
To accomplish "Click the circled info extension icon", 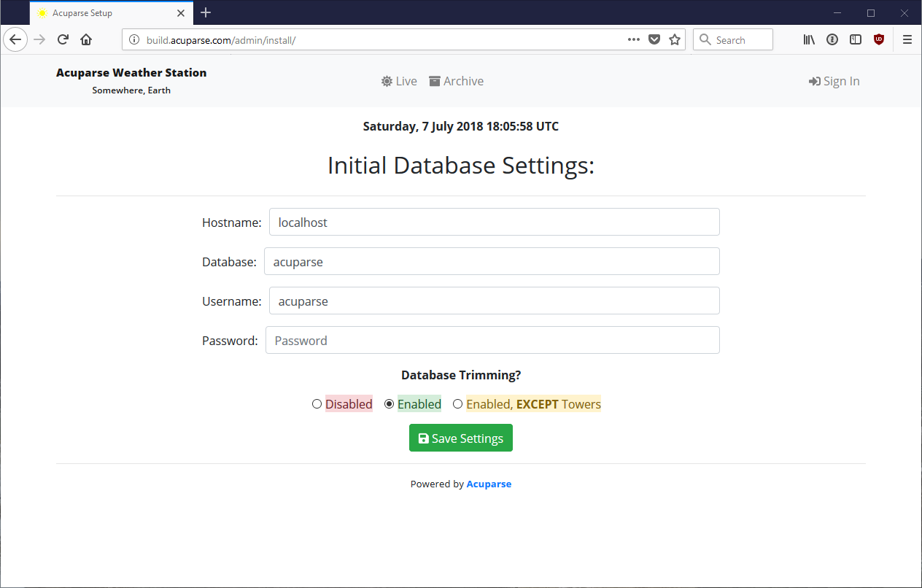I will (832, 39).
